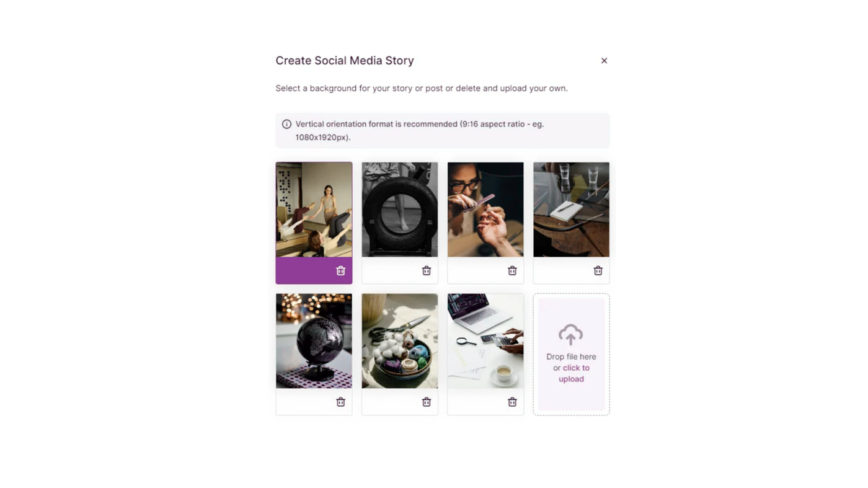Select the notebook and glasses background
The width and height of the screenshot is (868, 488).
click(571, 210)
